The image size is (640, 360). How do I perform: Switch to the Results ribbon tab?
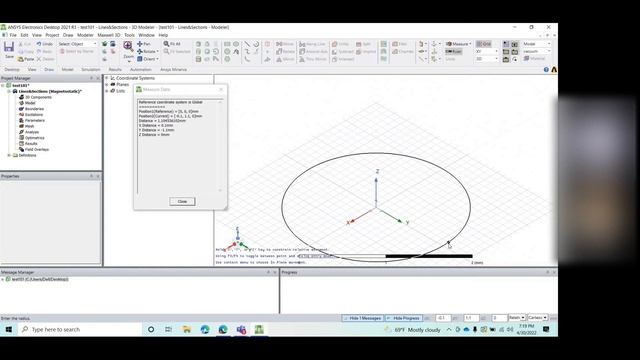coord(115,70)
